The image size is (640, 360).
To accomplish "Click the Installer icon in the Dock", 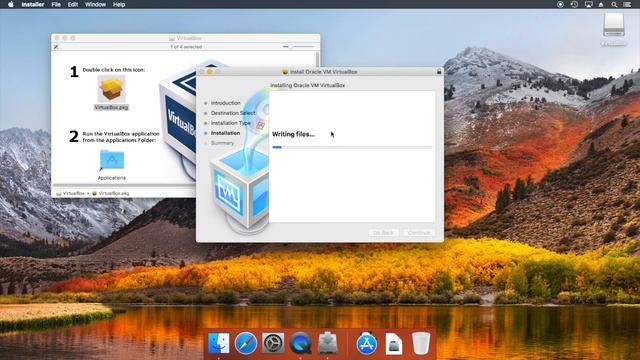I will click(x=327, y=343).
